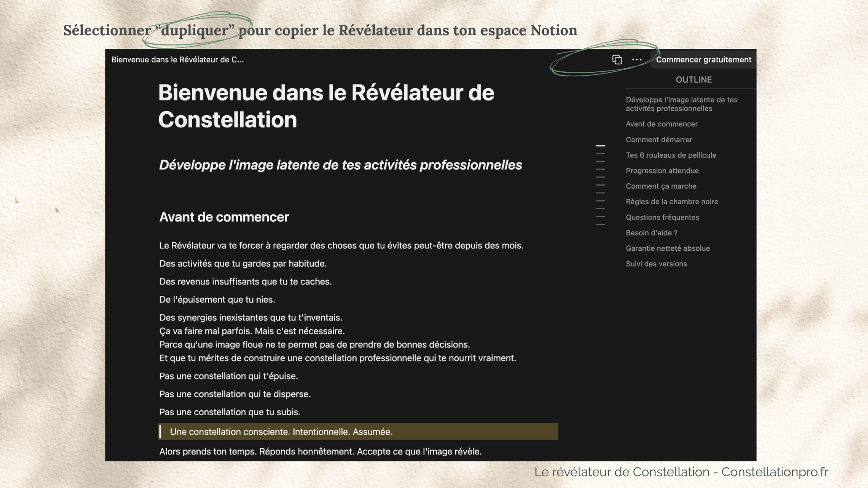
Task: Open Règles de la chambre noire section
Action: point(672,202)
